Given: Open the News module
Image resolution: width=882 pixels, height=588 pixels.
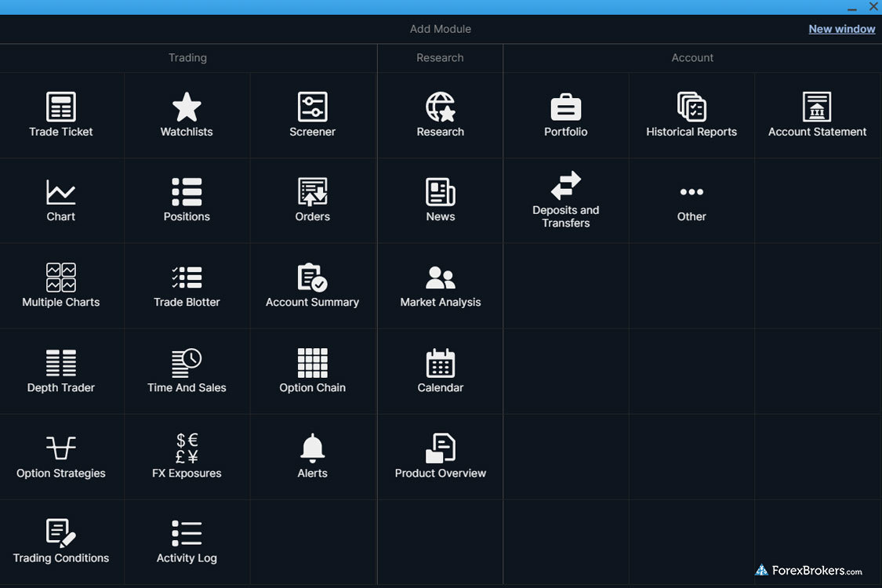Looking at the screenshot, I should pos(440,200).
